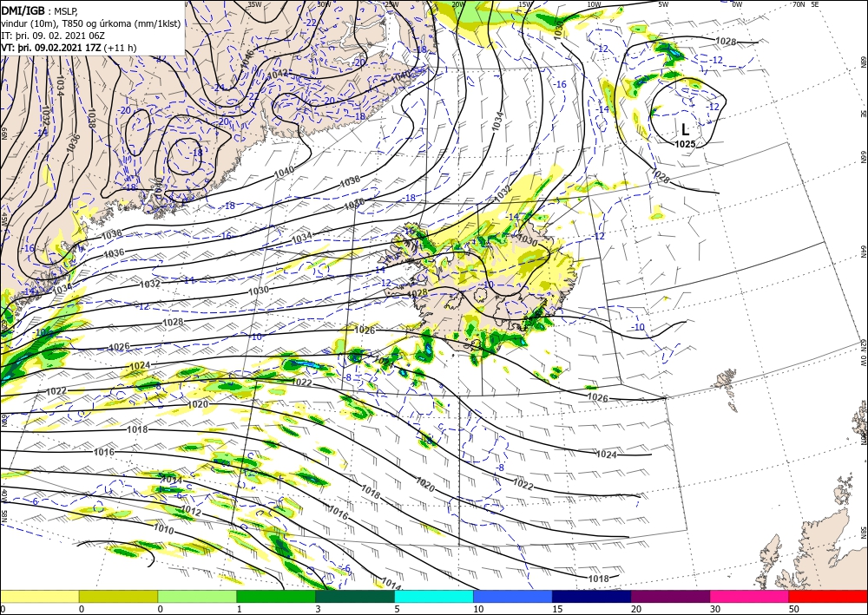This screenshot has width=868, height=615.
Task: Click the '1010' isobar label
Action: 164,530
